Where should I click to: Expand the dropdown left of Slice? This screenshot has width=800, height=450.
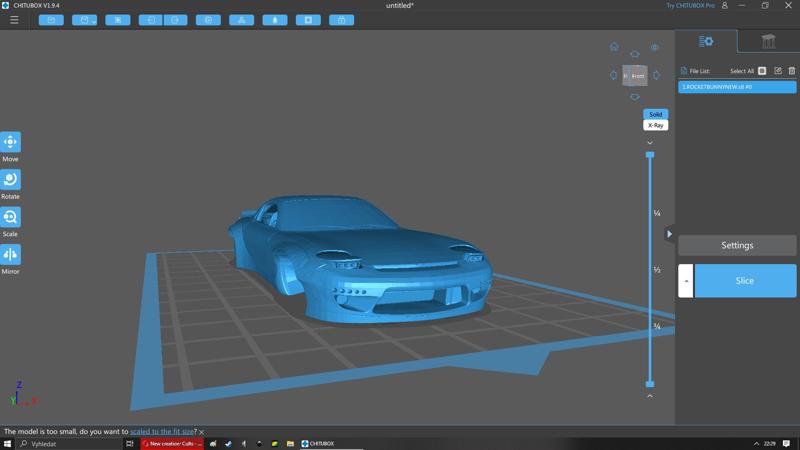coord(686,281)
